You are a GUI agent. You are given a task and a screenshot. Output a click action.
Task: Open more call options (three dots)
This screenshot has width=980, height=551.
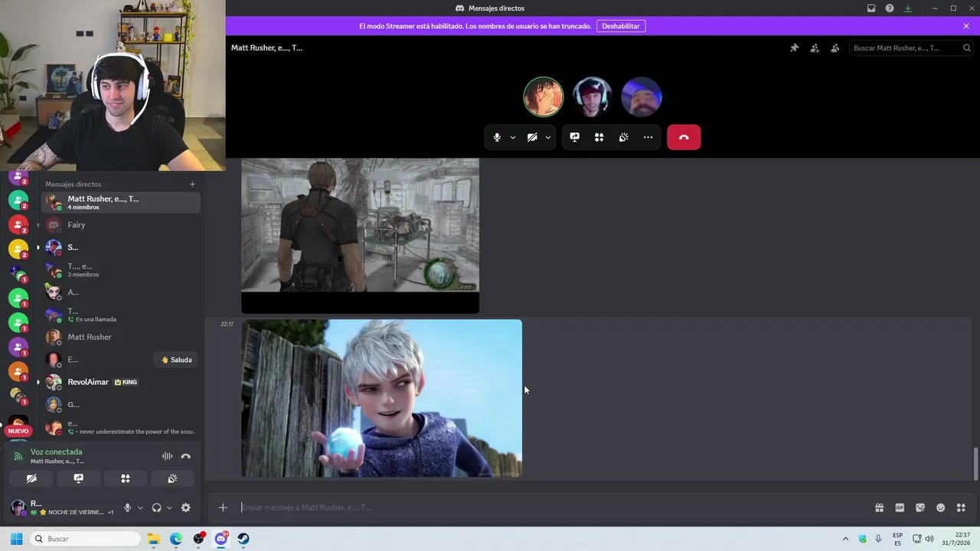tap(648, 138)
